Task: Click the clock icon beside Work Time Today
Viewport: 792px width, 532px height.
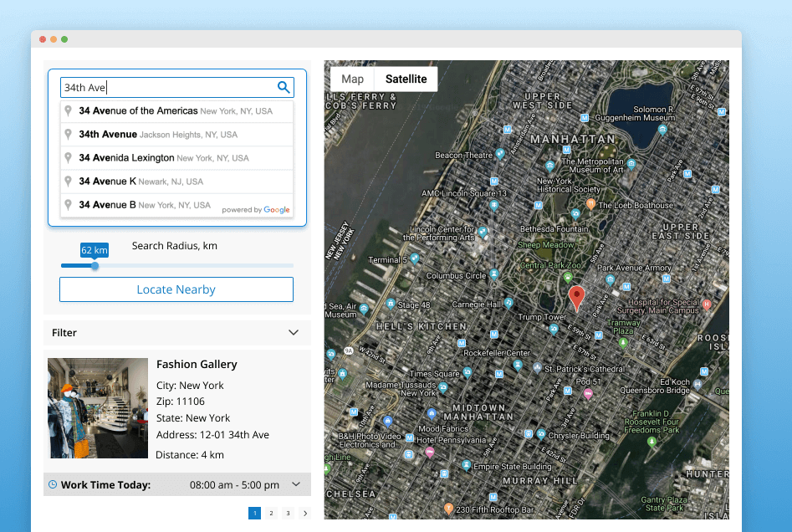Action: point(53,484)
